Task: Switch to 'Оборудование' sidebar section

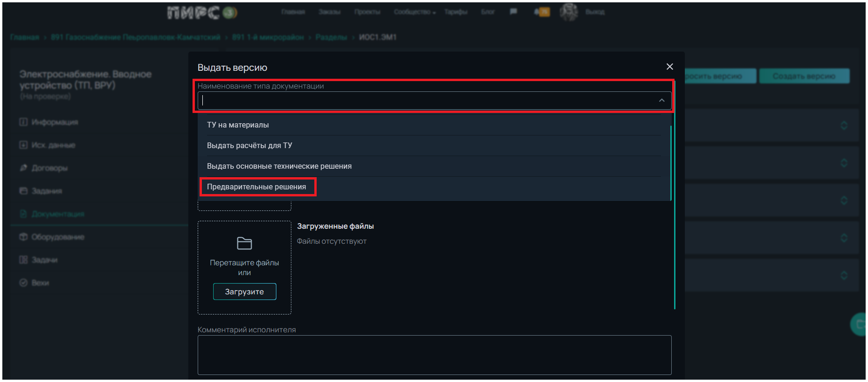Action: pos(58,237)
